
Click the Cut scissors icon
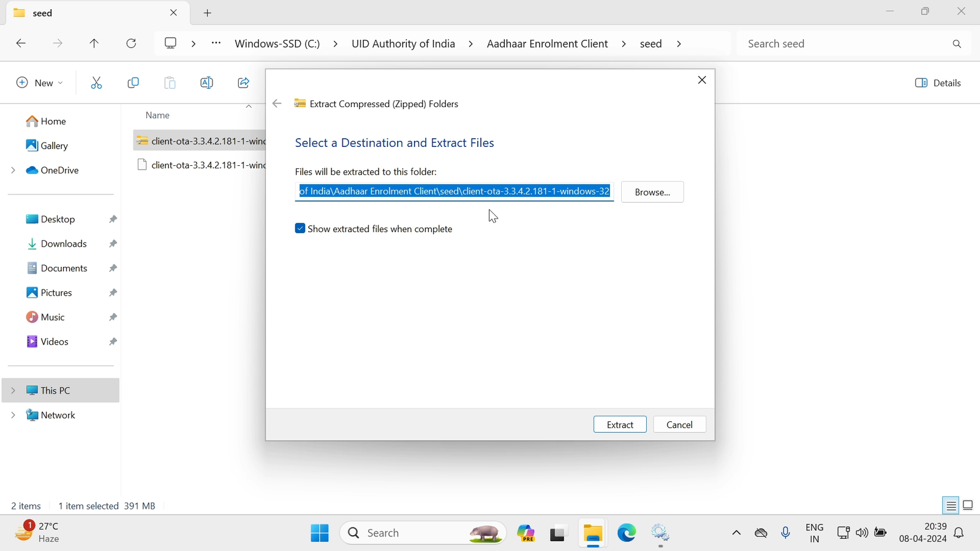(96, 83)
